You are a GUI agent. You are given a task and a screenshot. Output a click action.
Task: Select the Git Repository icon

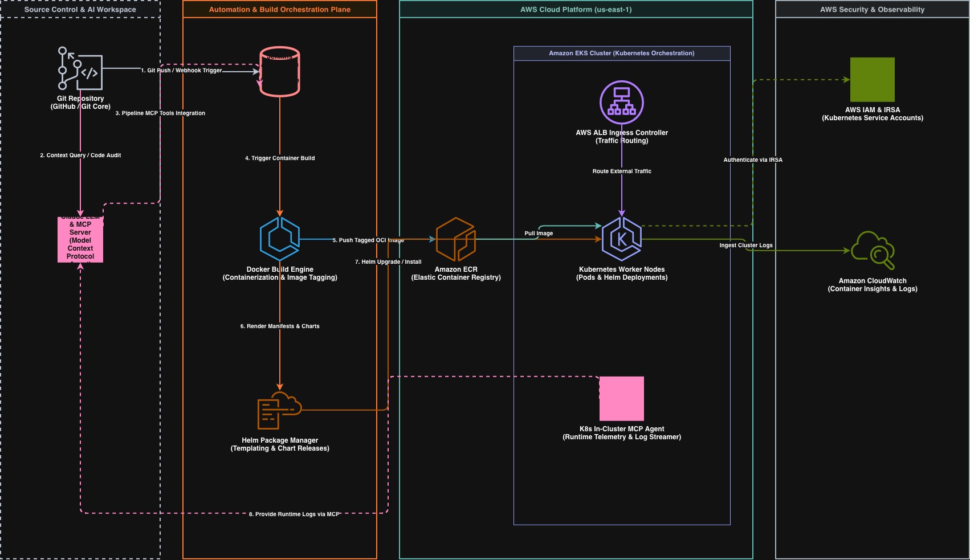80,68
